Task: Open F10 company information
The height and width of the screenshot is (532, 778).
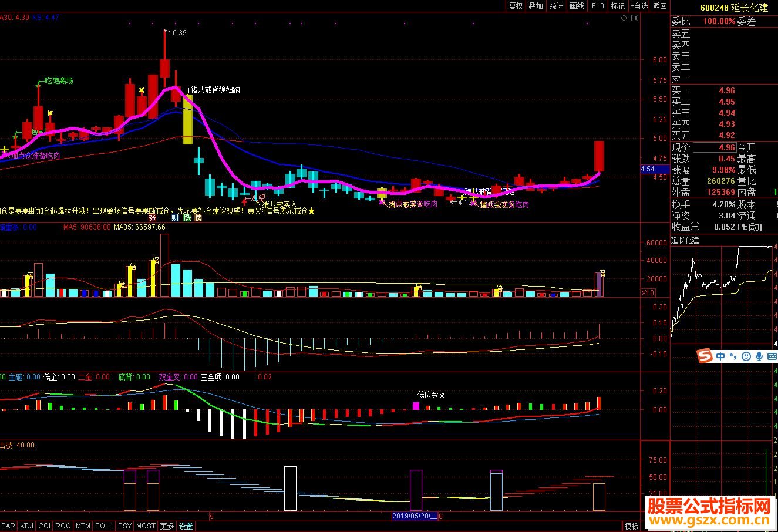Action: pos(598,6)
